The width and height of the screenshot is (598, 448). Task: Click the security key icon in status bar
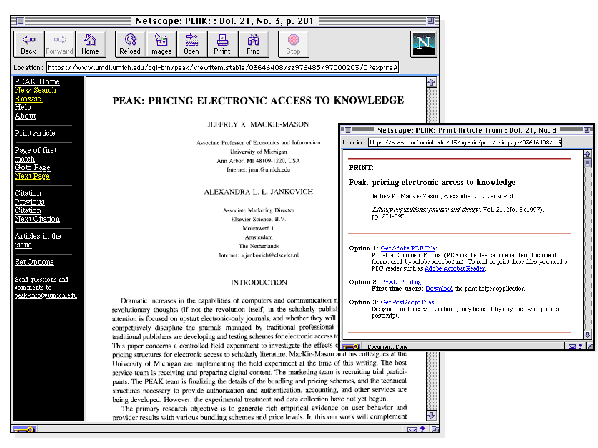[24, 429]
